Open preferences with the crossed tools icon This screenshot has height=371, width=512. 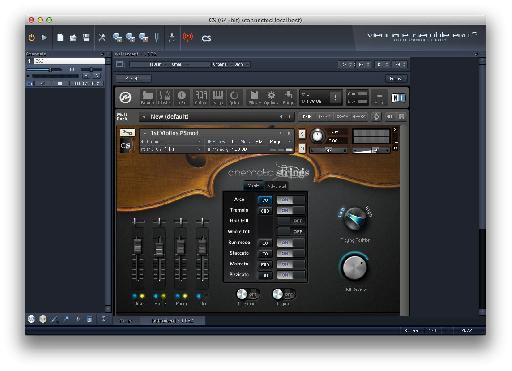[x=102, y=38]
